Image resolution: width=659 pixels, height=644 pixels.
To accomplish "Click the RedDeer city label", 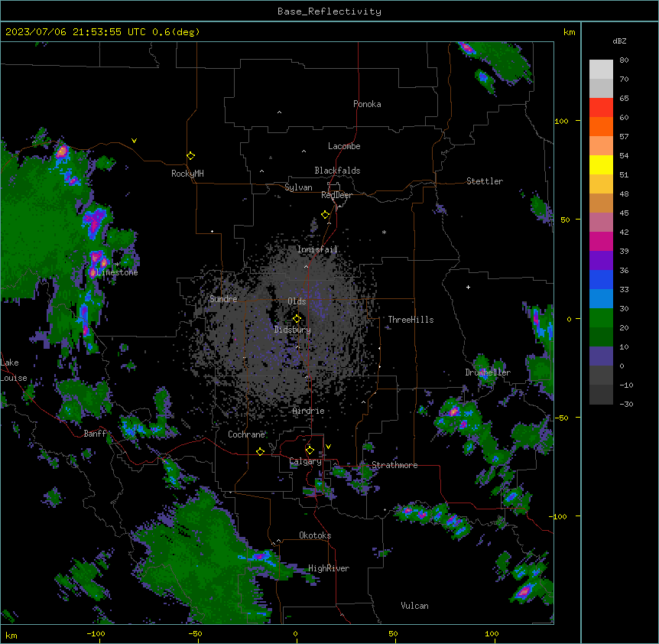I will pos(336,195).
